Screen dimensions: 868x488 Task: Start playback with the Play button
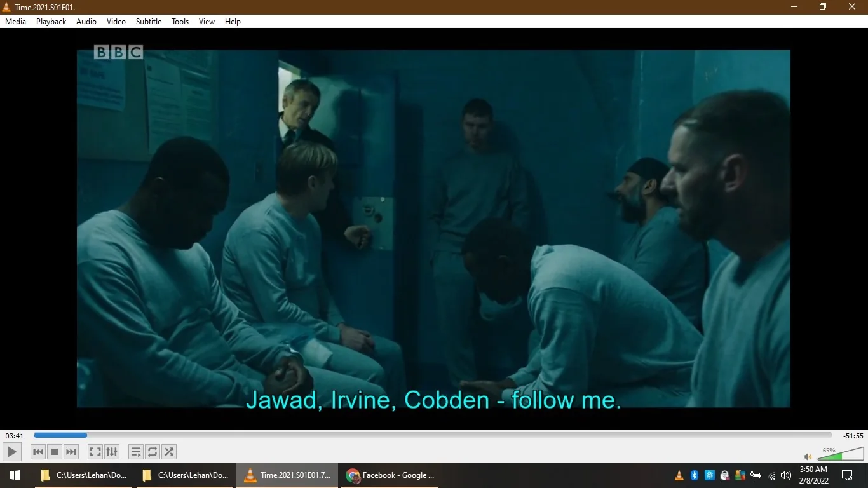pyautogui.click(x=12, y=452)
